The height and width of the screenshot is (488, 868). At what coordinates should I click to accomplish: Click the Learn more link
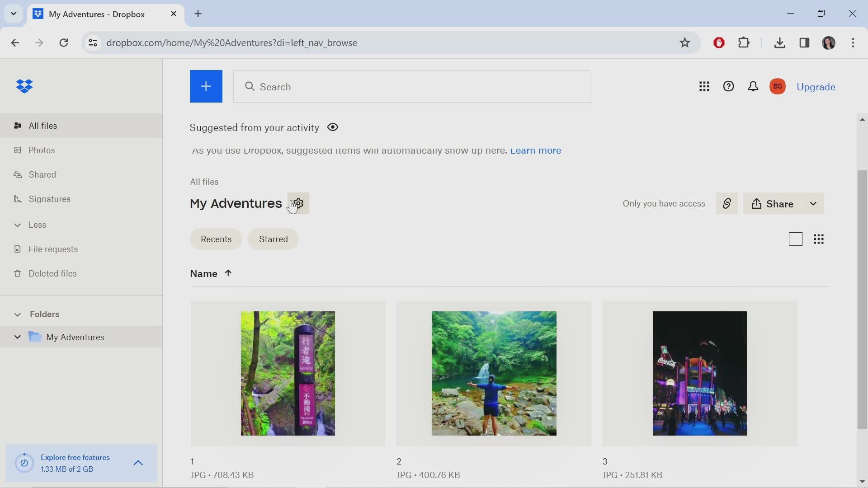535,150
